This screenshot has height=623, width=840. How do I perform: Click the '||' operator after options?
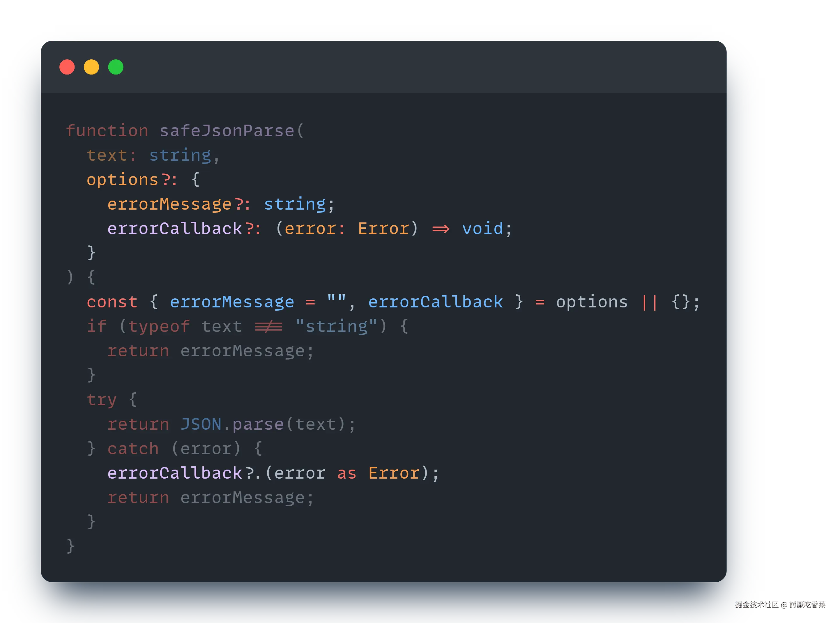coord(650,302)
